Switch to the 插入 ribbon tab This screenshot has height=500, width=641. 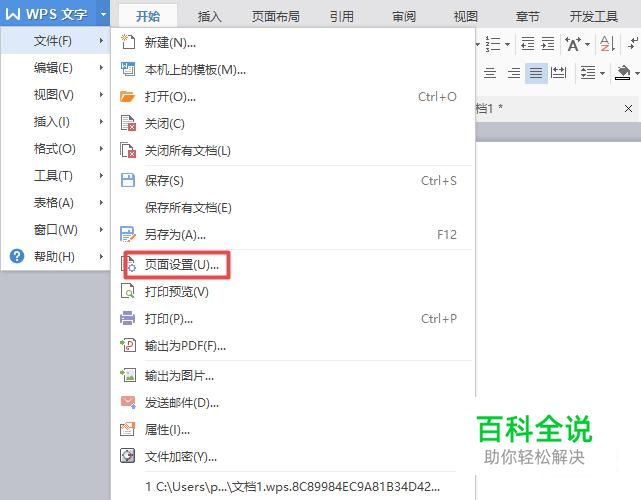pyautogui.click(x=209, y=16)
